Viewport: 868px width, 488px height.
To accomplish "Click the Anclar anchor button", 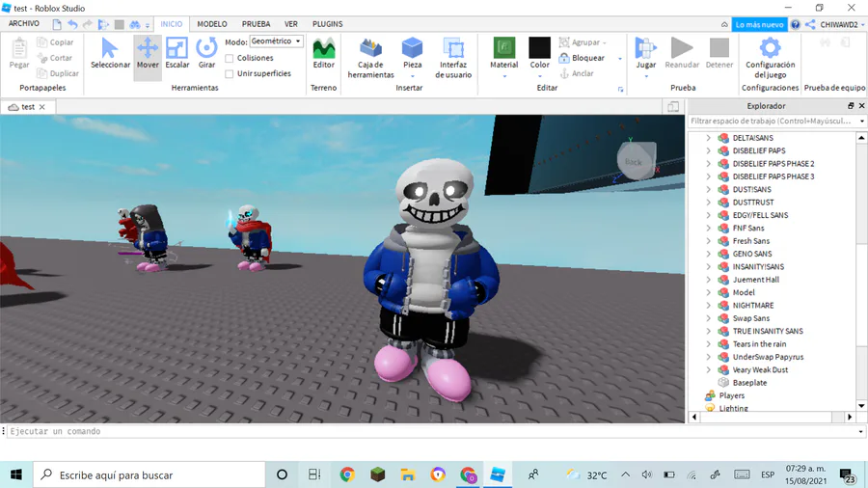I will point(577,73).
